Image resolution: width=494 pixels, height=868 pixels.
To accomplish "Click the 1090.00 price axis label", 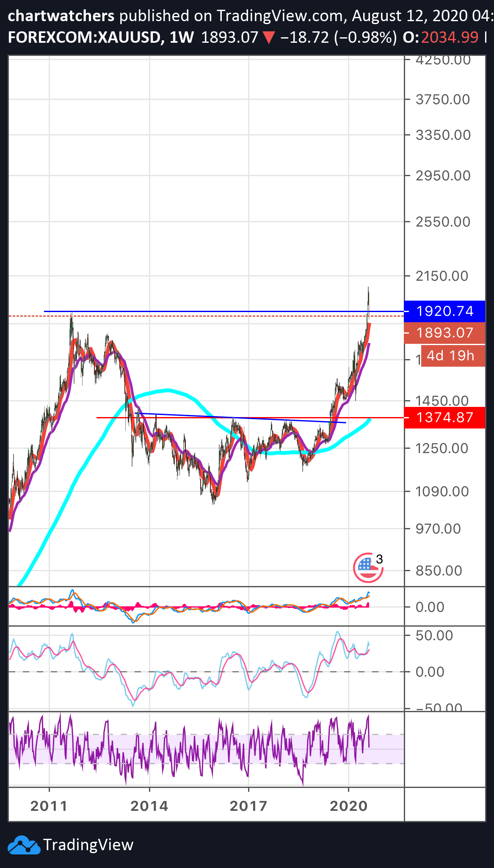I will (x=442, y=492).
